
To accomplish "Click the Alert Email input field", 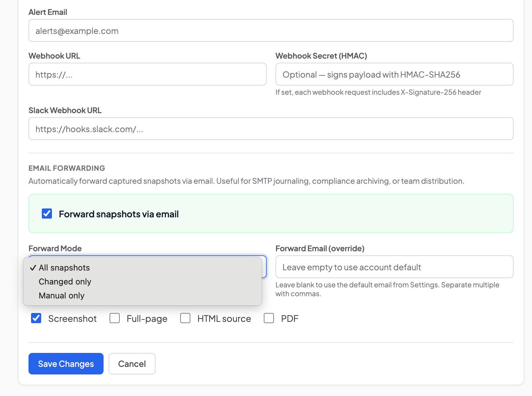I will (271, 30).
